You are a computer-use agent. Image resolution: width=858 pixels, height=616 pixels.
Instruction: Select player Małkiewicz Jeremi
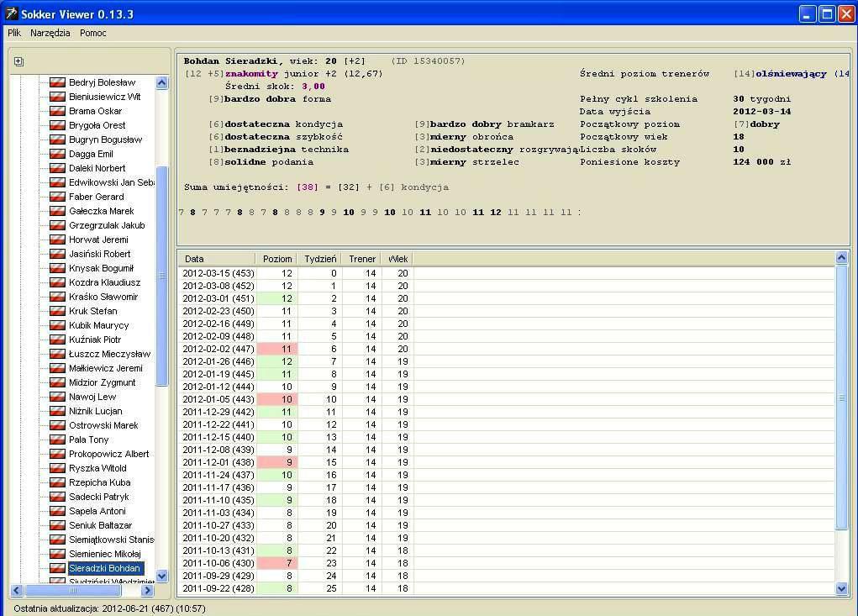106,368
